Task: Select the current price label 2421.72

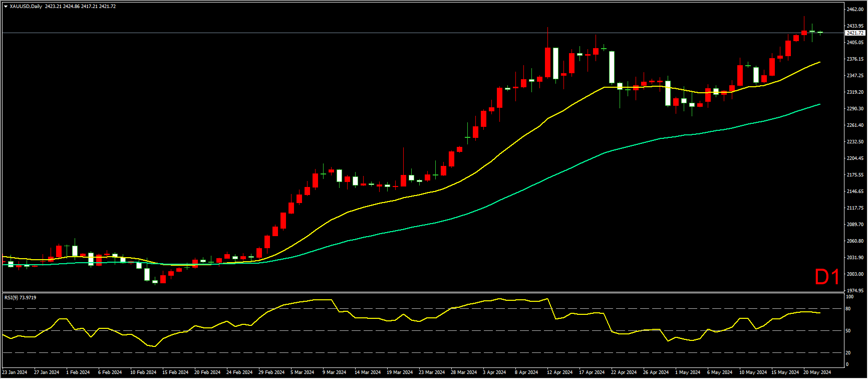Action: click(x=855, y=33)
